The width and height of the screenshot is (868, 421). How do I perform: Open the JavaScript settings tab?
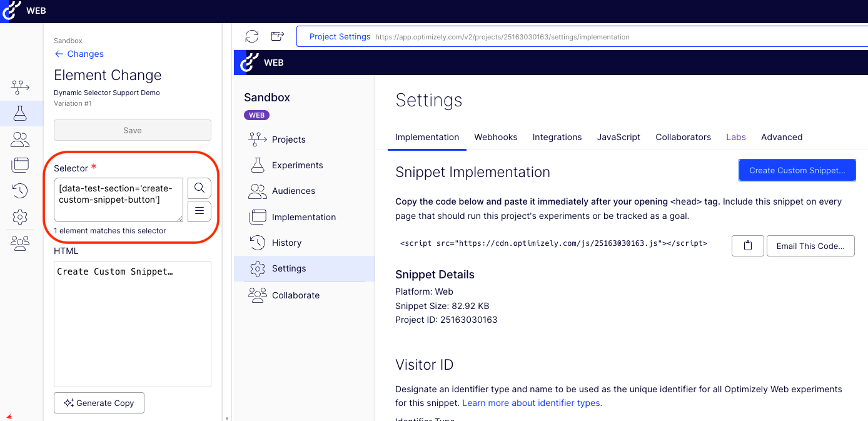[618, 137]
